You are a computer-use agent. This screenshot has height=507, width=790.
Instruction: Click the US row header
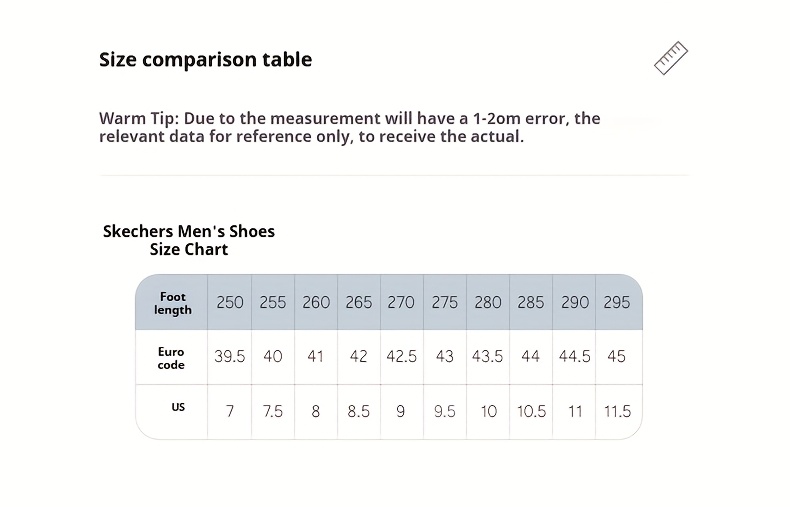pyautogui.click(x=177, y=408)
